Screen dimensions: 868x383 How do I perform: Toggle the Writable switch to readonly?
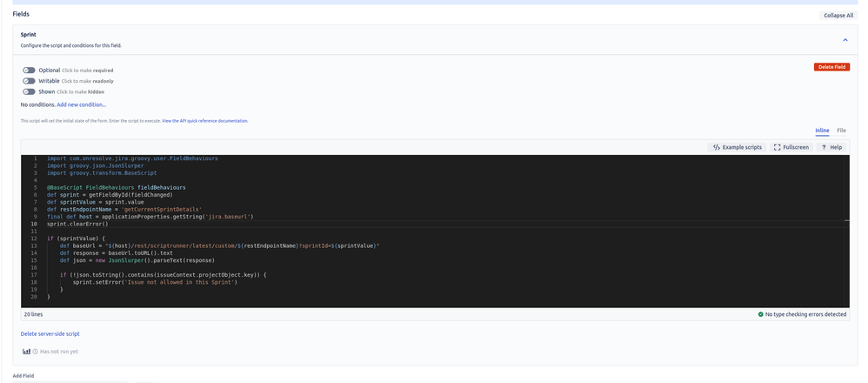(x=29, y=81)
